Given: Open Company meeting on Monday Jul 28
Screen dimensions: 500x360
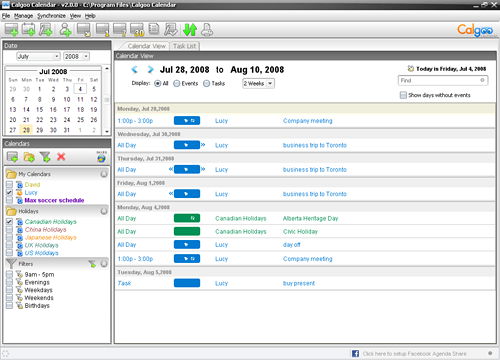Looking at the screenshot, I should 308,121.
